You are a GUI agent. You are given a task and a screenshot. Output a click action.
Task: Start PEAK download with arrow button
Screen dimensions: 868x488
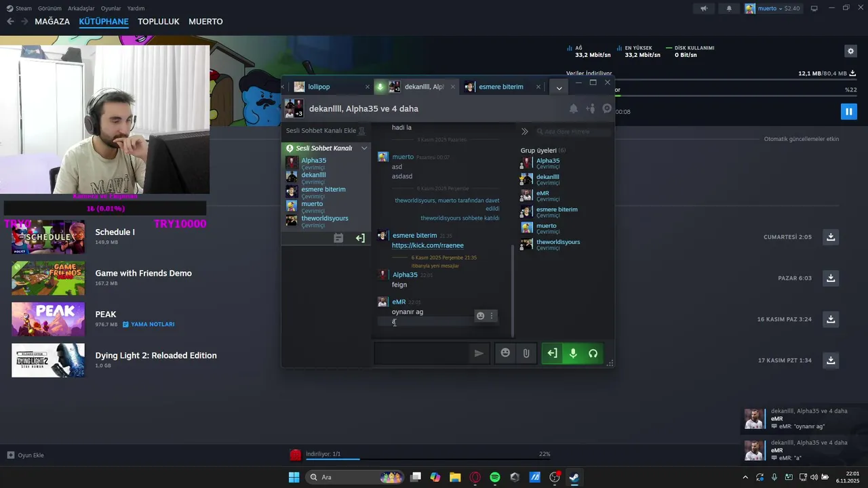click(831, 319)
